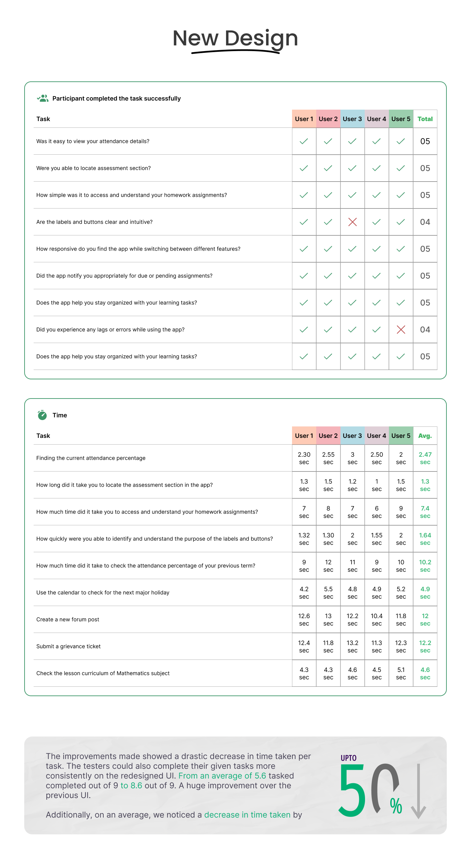The height and width of the screenshot is (868, 471).
Task: Click the 'From an average of 5.6' green text
Action: [x=222, y=776]
